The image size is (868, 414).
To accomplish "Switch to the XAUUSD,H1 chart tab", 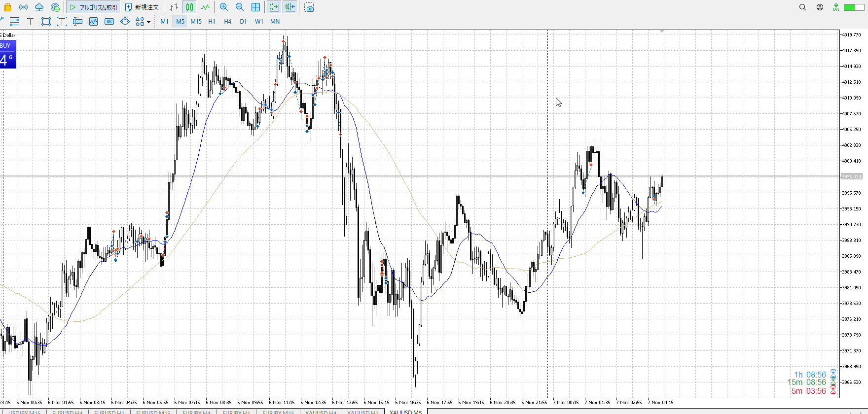I will point(362,412).
